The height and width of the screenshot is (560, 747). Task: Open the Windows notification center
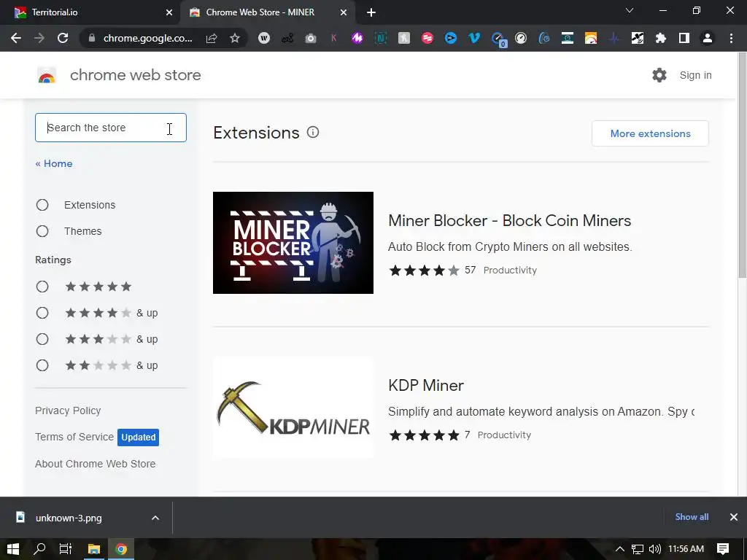tap(723, 549)
